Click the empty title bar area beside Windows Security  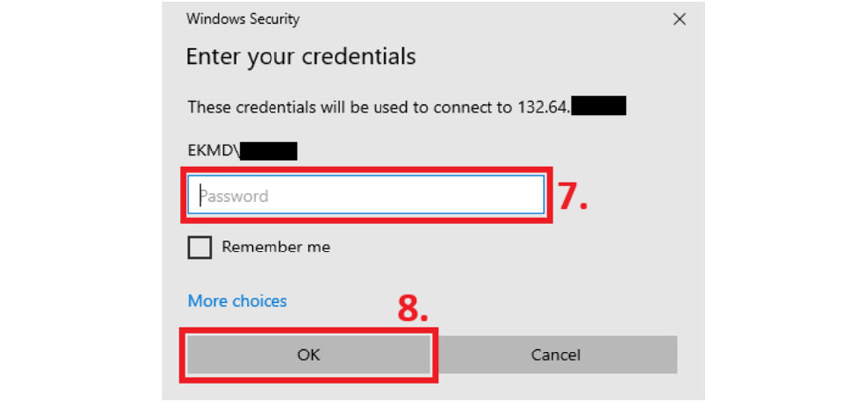point(476,19)
